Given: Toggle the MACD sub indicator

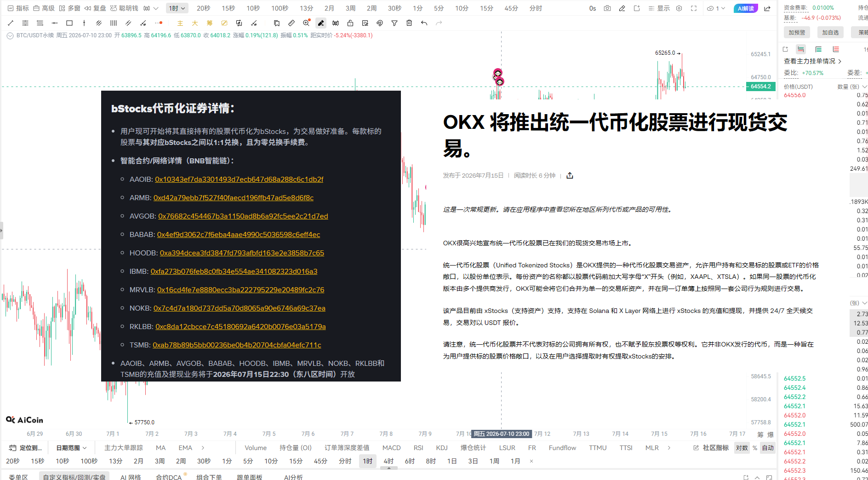Looking at the screenshot, I should click(391, 448).
